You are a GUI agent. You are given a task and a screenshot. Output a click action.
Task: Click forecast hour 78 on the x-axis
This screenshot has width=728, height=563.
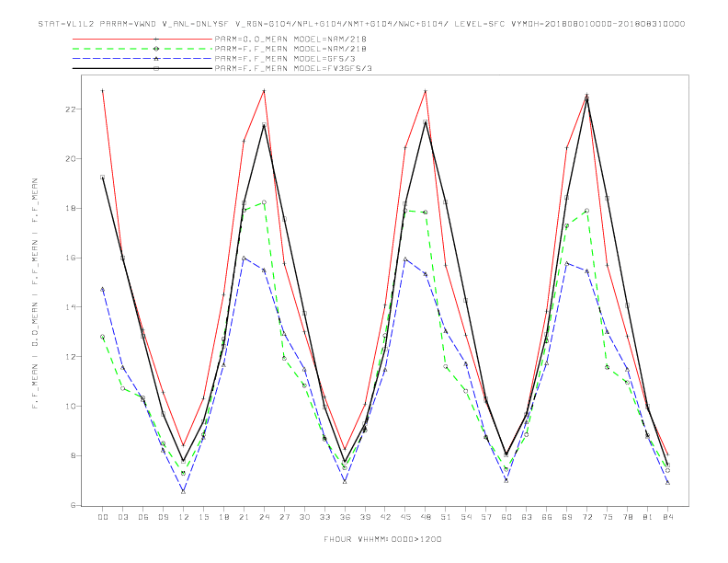pyautogui.click(x=628, y=517)
